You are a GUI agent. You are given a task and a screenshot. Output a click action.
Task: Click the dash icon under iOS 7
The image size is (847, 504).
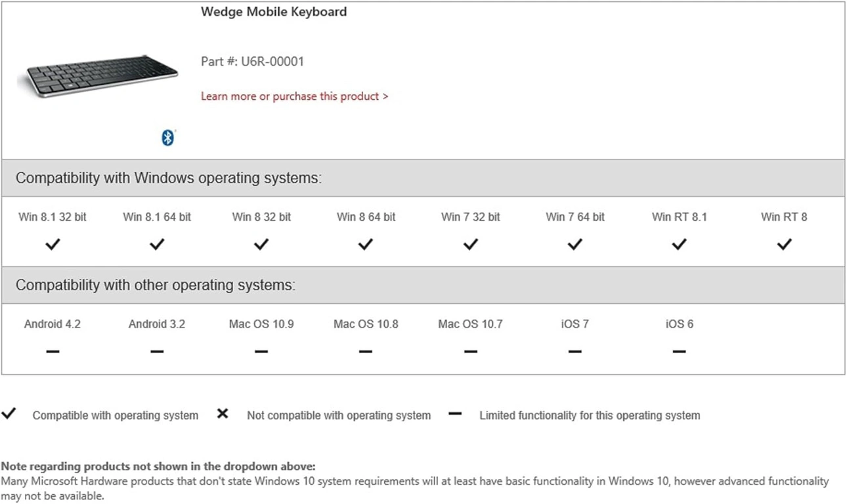(575, 352)
